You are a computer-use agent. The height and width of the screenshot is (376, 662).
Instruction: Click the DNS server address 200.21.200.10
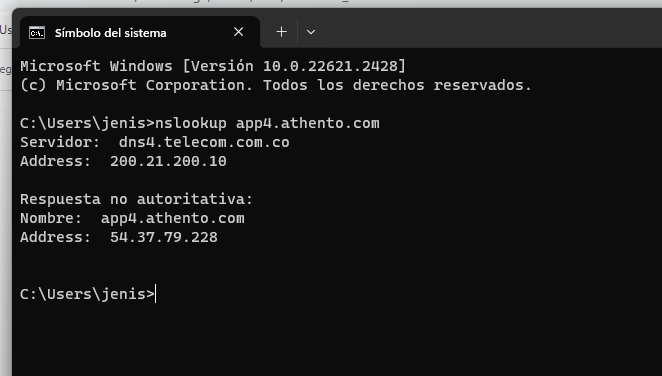pos(168,161)
